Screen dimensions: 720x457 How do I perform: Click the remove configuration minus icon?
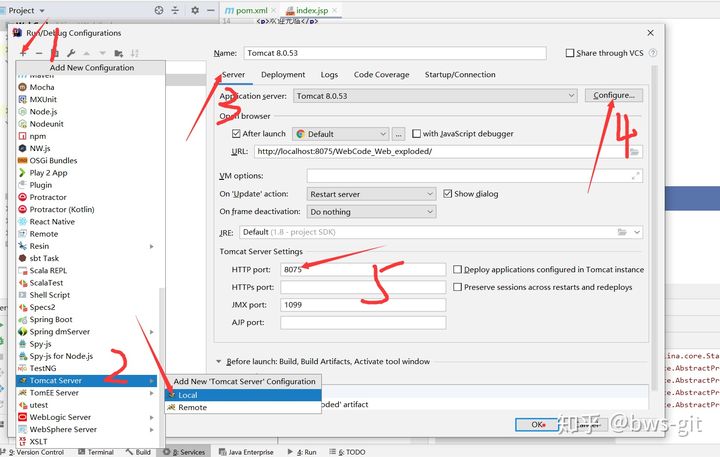pos(39,53)
